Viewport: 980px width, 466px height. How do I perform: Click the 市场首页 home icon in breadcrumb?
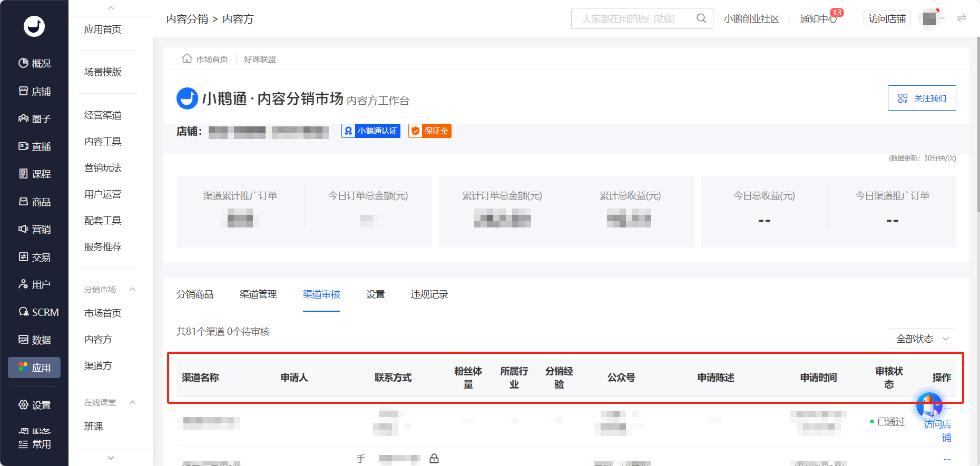coord(187,58)
